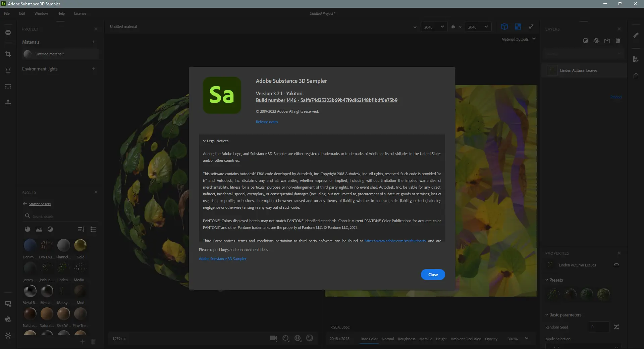
Task: Switch assets to list view
Action: click(x=93, y=229)
